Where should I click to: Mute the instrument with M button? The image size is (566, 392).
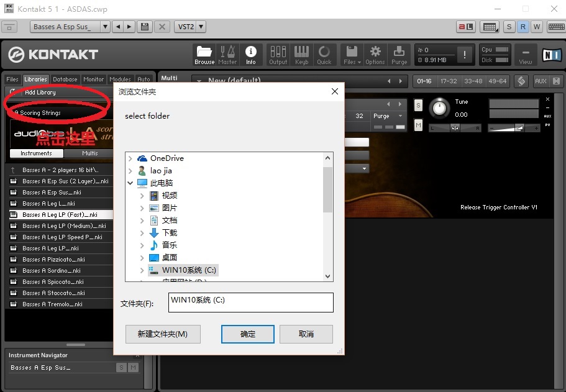pos(418,125)
